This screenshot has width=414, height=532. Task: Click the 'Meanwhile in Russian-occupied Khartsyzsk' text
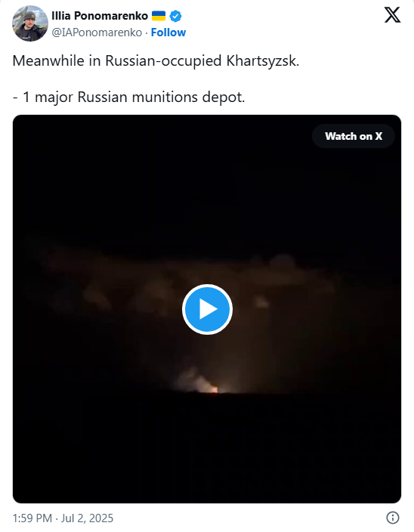(156, 61)
